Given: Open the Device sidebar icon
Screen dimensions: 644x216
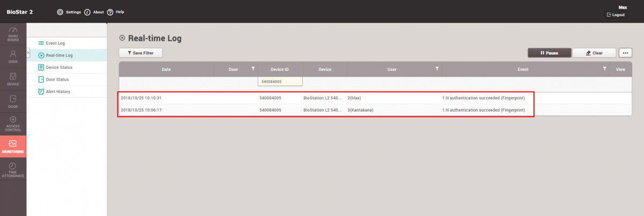Looking at the screenshot, I should point(13,79).
